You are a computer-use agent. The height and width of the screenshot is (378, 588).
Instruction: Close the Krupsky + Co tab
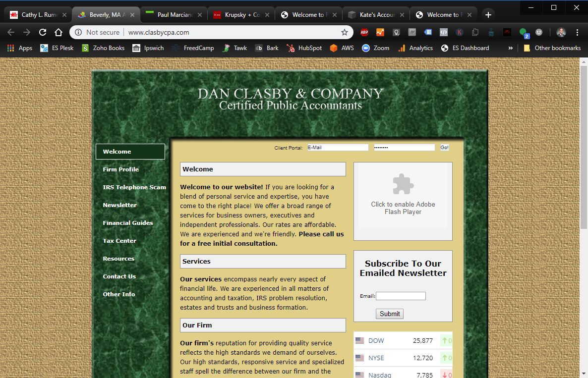point(267,14)
